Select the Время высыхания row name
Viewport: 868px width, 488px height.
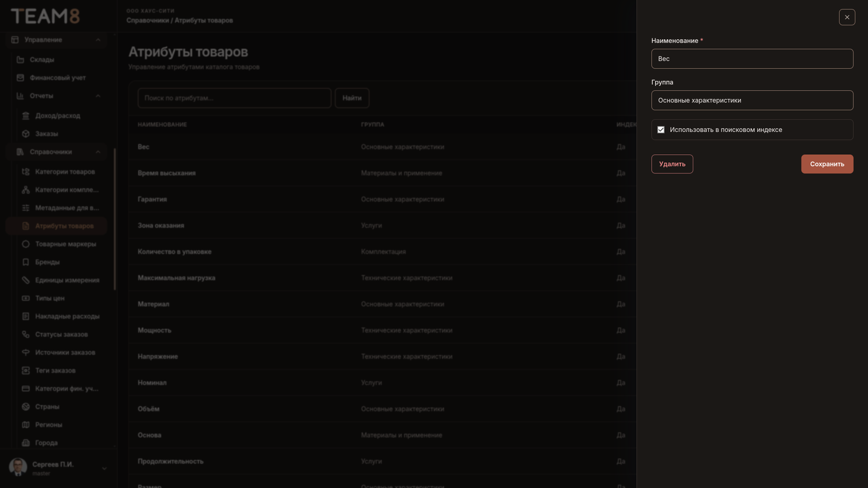click(x=166, y=173)
